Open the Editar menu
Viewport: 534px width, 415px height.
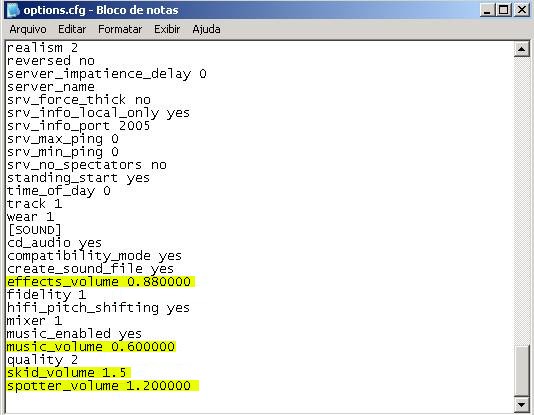pos(72,29)
